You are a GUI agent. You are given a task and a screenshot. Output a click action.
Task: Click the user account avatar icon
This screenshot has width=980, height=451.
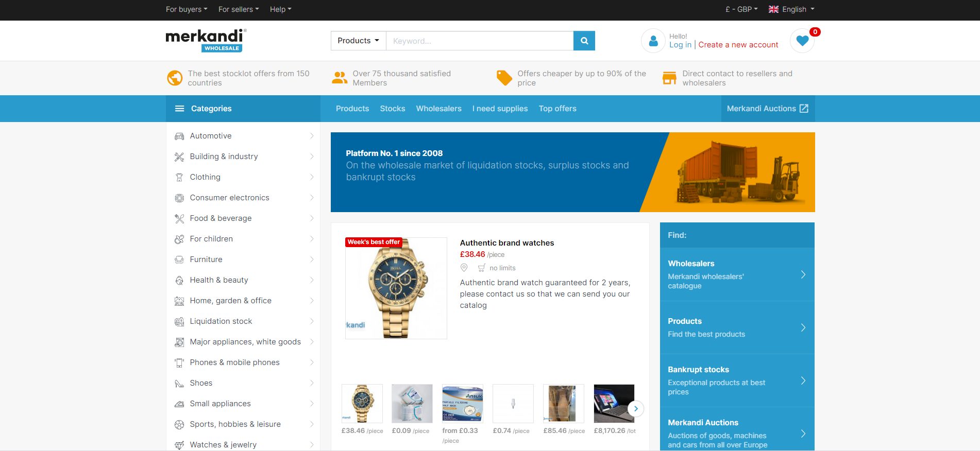pyautogui.click(x=653, y=41)
